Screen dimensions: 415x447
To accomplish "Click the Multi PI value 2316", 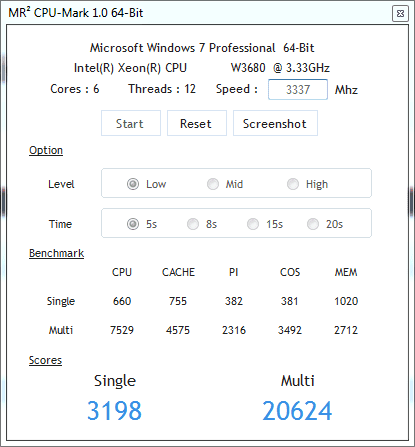I will pos(234,330).
